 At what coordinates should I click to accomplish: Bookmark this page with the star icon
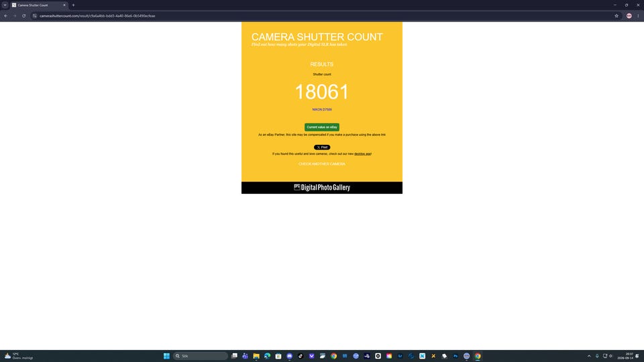[616, 16]
